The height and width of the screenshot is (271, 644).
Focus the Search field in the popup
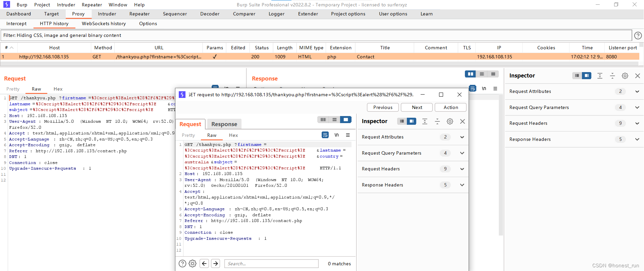271,264
